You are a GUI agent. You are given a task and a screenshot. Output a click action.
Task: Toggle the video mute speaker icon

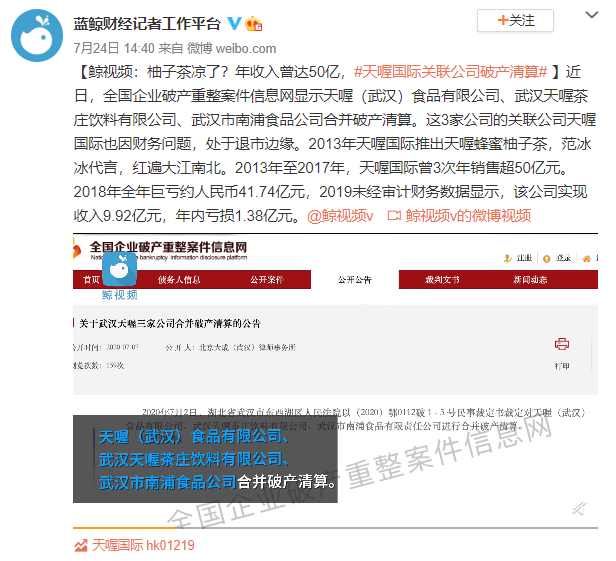click(x=579, y=509)
